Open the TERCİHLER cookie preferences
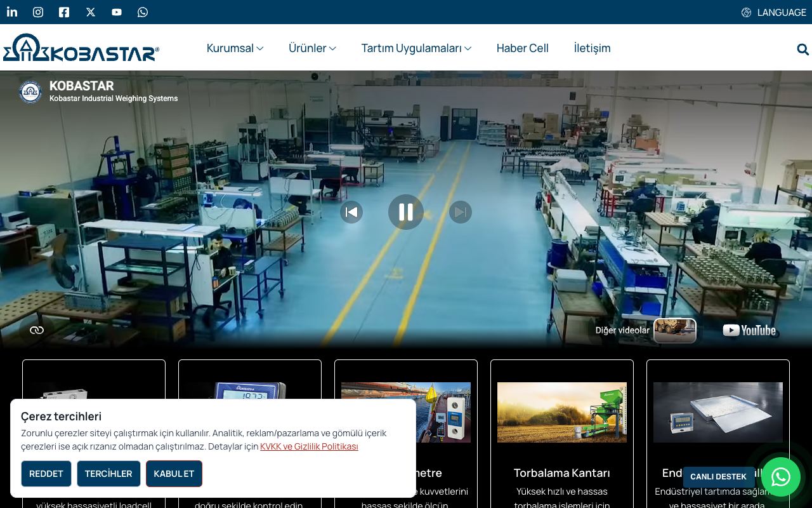The image size is (812, 508). [108, 474]
